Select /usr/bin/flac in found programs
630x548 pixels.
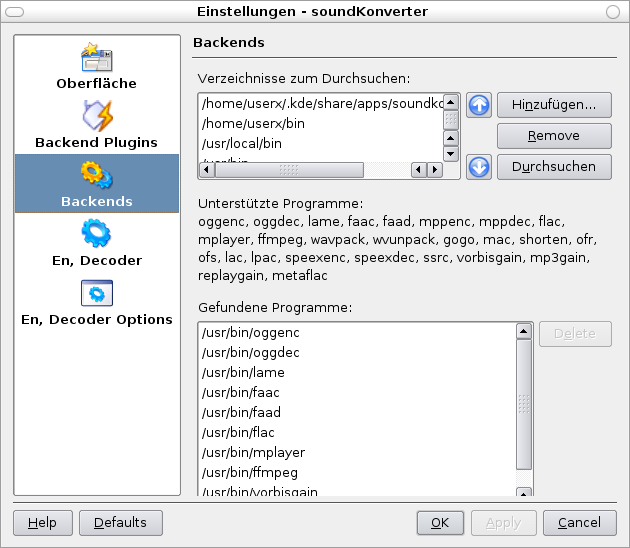[357, 433]
